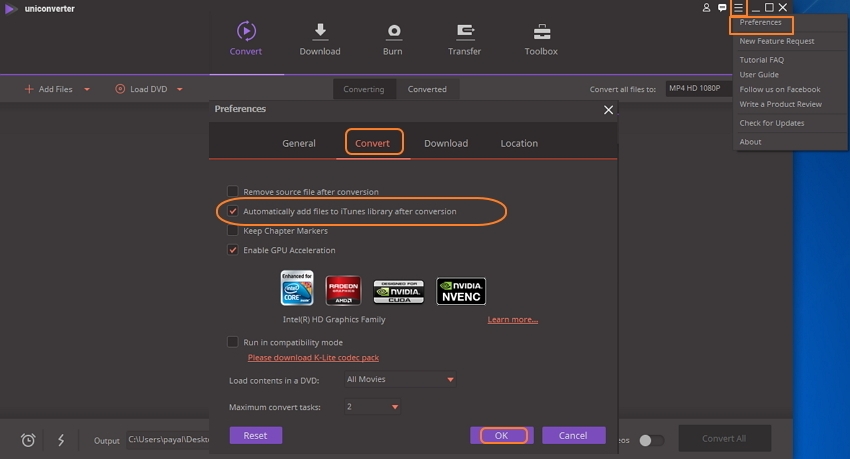Switch to the General preferences tab

(299, 144)
